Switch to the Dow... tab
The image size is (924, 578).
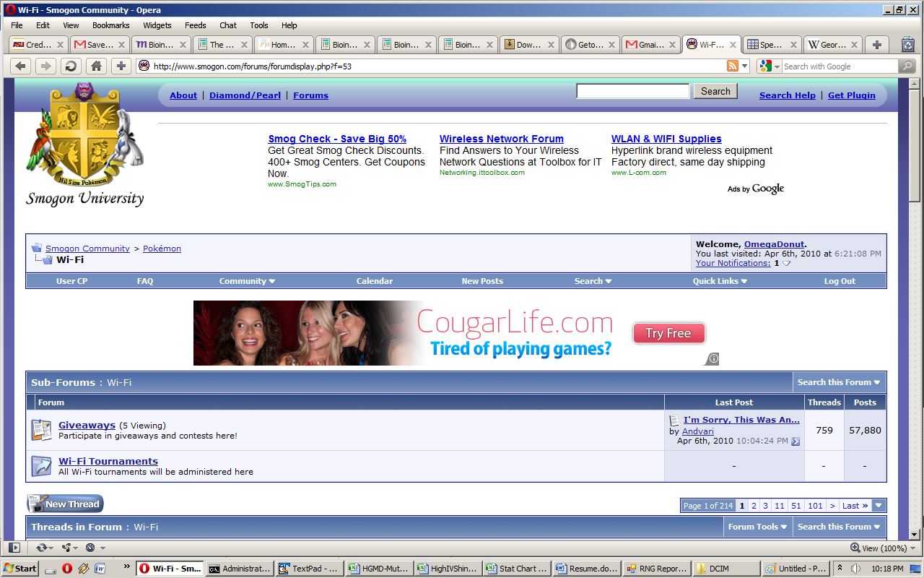click(529, 45)
